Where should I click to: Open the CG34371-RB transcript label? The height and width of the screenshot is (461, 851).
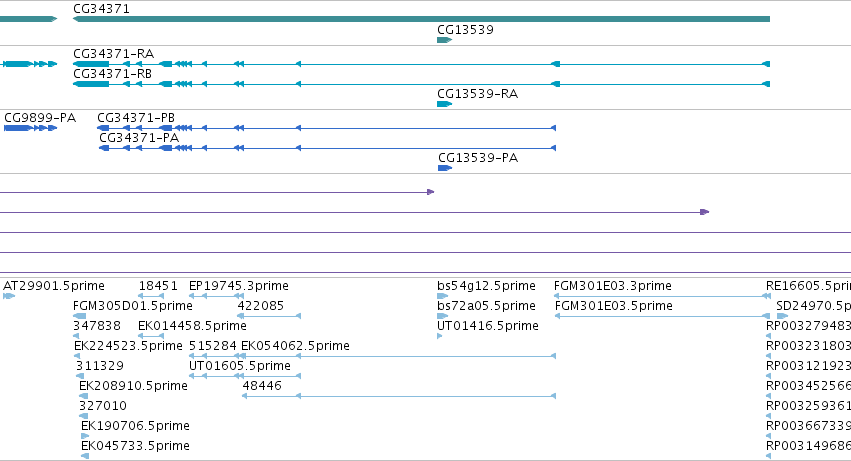112,74
